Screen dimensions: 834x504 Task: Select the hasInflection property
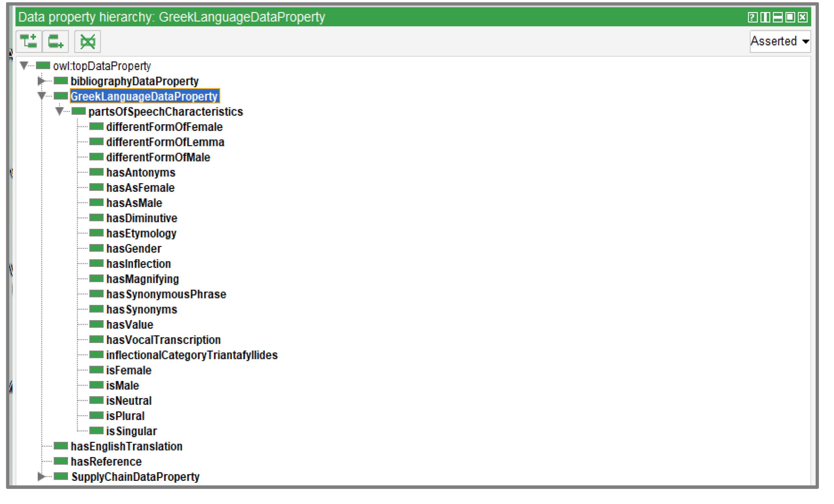pos(138,264)
